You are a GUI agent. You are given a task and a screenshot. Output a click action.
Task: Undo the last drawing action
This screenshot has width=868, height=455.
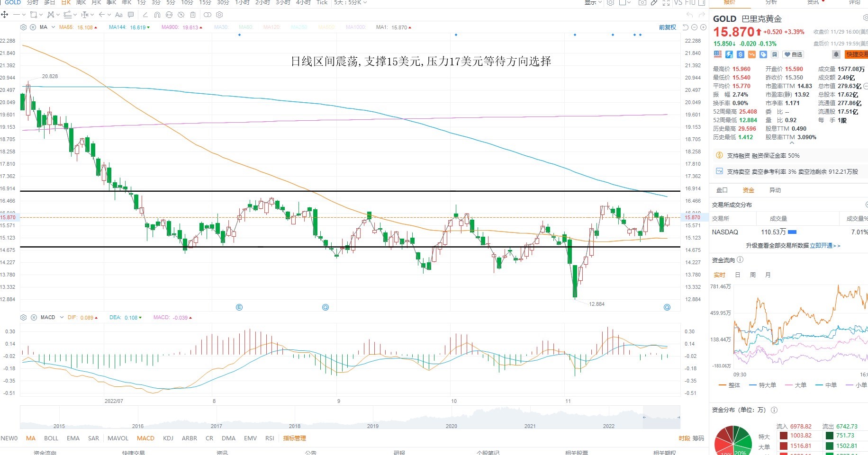[x=689, y=15]
